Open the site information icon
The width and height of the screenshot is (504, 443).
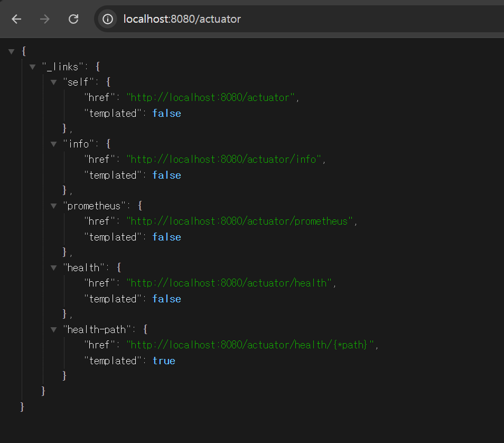tap(108, 20)
